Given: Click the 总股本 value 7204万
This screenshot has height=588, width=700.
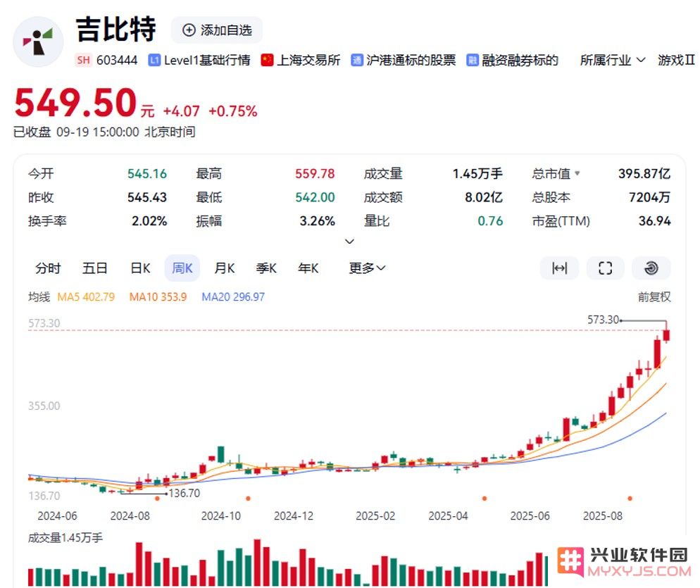Looking at the screenshot, I should click(649, 197).
